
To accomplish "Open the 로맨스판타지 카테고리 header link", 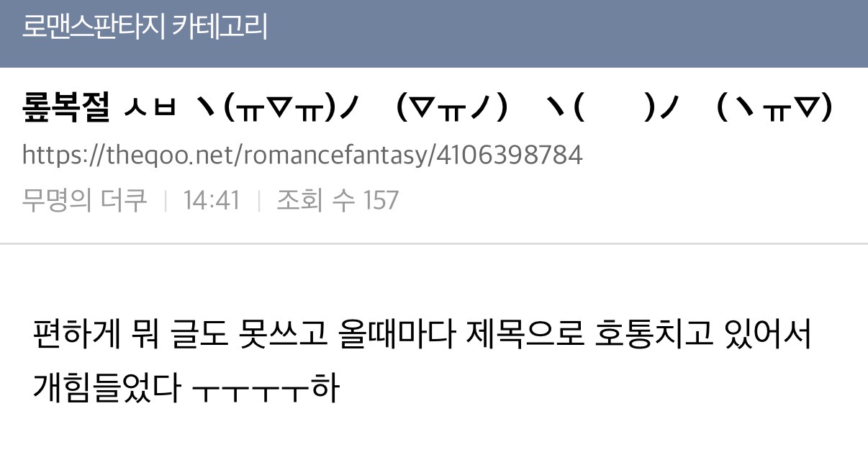I will pos(145,27).
